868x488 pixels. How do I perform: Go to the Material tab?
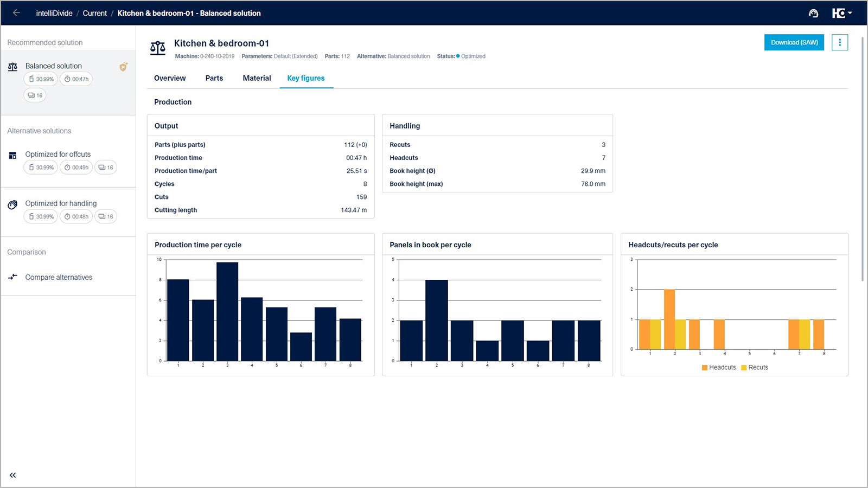(x=257, y=78)
